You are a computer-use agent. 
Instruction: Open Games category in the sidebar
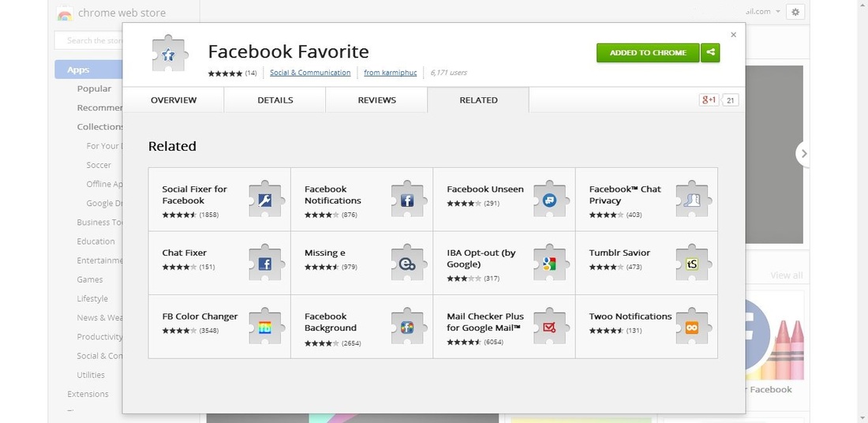click(x=90, y=279)
